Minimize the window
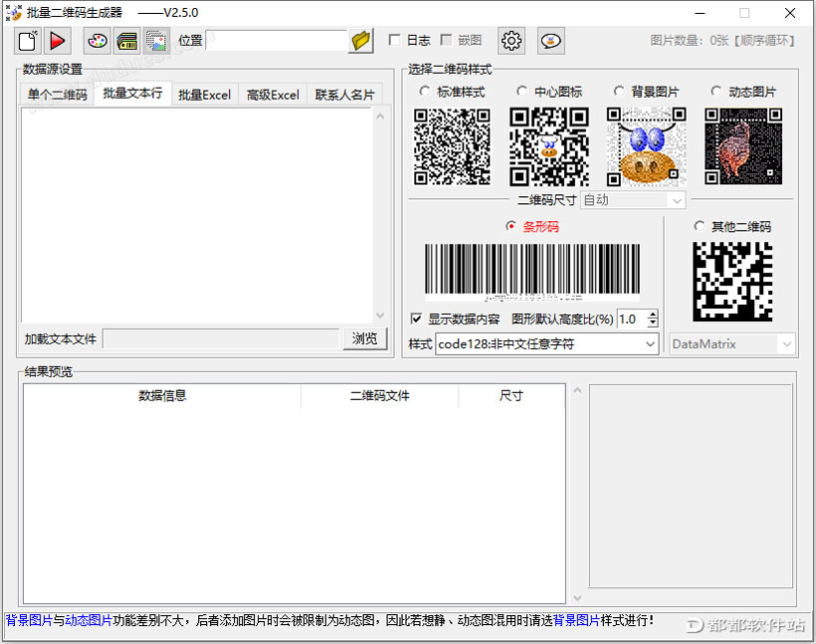The image size is (816, 644). click(x=700, y=13)
